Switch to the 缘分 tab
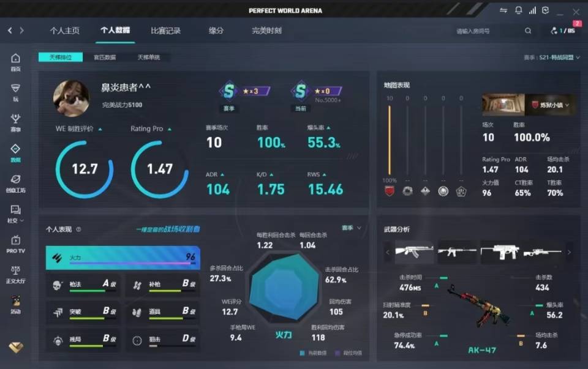The width and height of the screenshot is (588, 369). coord(216,31)
